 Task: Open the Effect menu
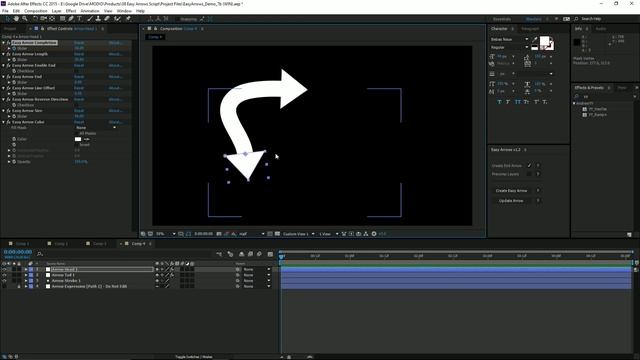point(71,11)
